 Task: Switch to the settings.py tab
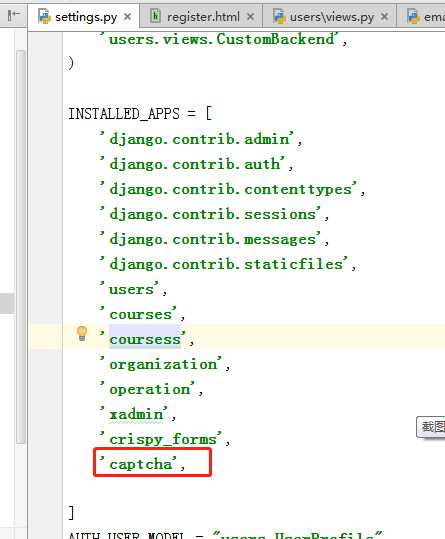[x=84, y=16]
